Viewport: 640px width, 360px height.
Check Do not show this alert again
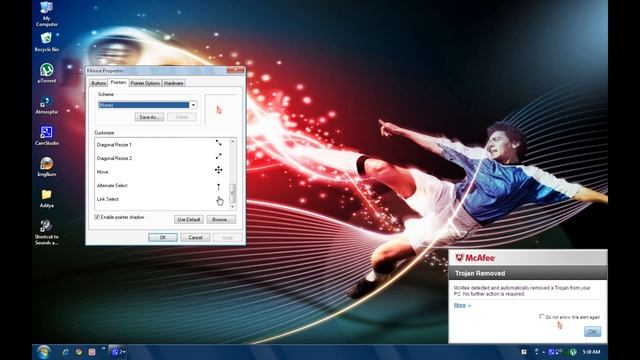click(x=542, y=317)
